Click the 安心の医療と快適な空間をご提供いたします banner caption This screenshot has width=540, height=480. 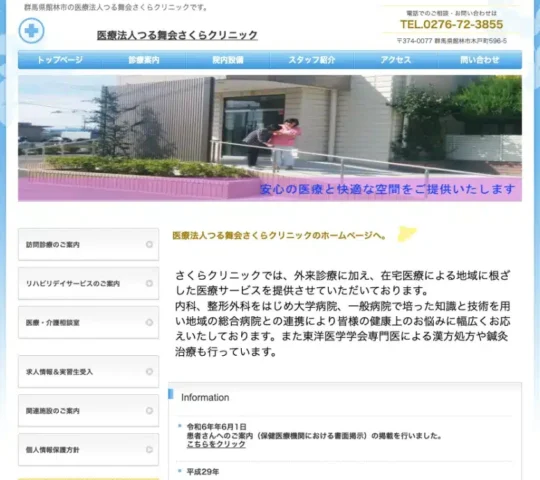[387, 189]
